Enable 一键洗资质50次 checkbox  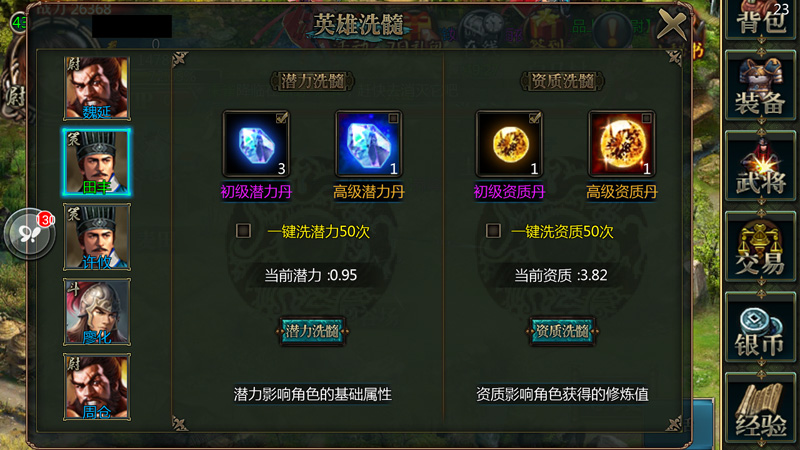coord(493,231)
